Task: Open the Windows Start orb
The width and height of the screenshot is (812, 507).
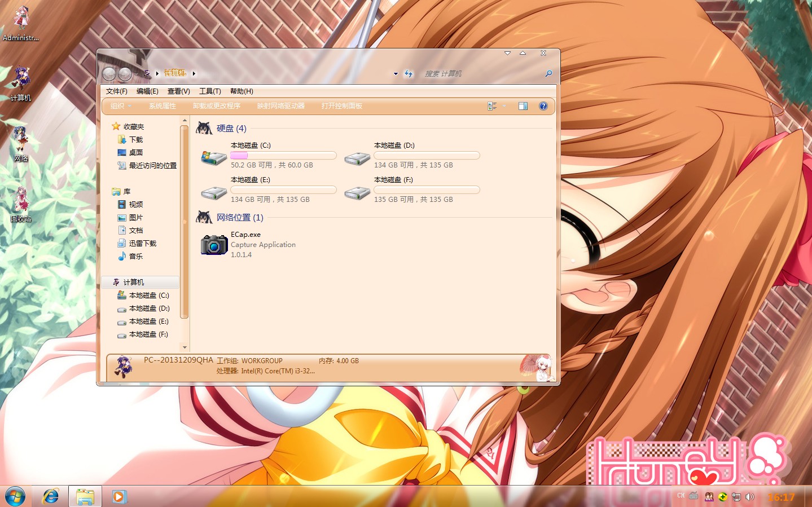Action: click(x=15, y=497)
